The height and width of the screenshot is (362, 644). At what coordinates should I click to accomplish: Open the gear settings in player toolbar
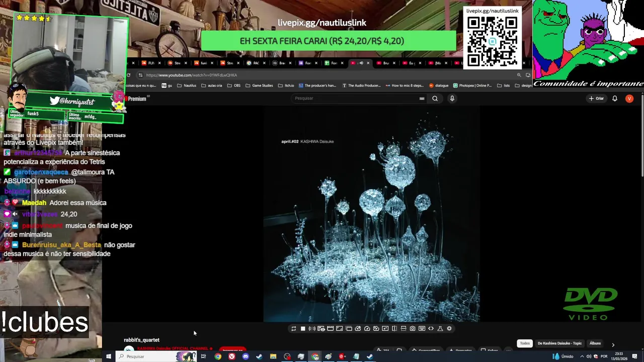coord(449,328)
